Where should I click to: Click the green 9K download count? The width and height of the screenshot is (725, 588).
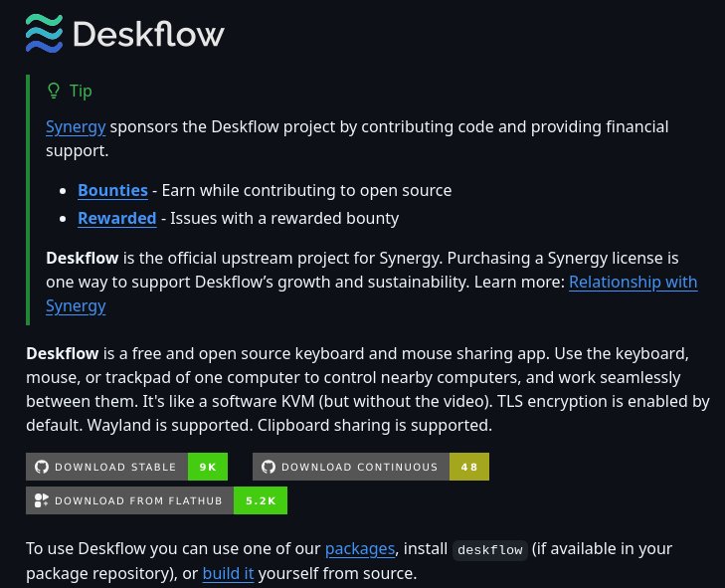pyautogui.click(x=207, y=467)
